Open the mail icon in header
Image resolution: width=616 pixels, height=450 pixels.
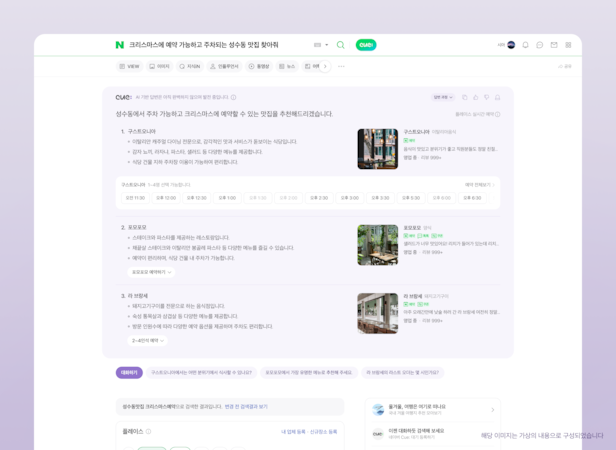(554, 45)
